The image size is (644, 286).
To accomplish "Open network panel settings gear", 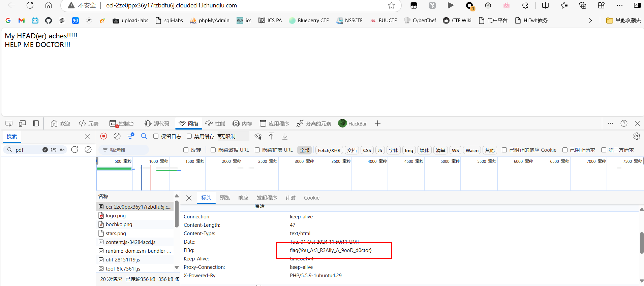I will (637, 136).
